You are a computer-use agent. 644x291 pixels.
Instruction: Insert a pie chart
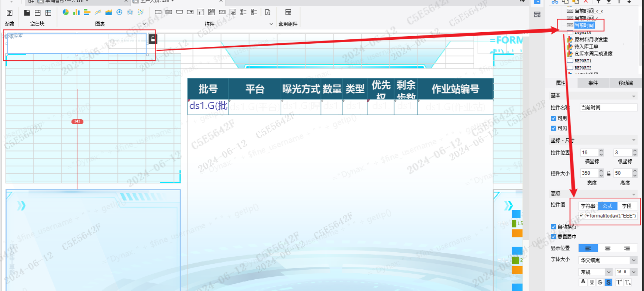[x=66, y=12]
